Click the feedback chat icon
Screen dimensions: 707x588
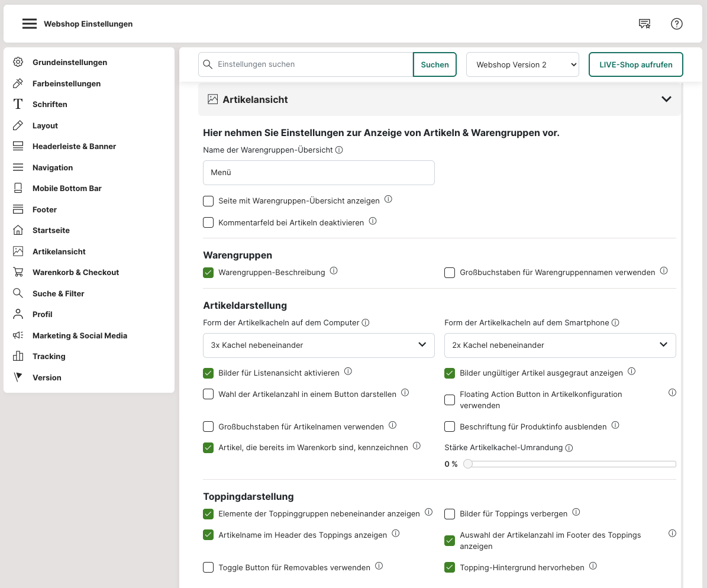pos(644,24)
